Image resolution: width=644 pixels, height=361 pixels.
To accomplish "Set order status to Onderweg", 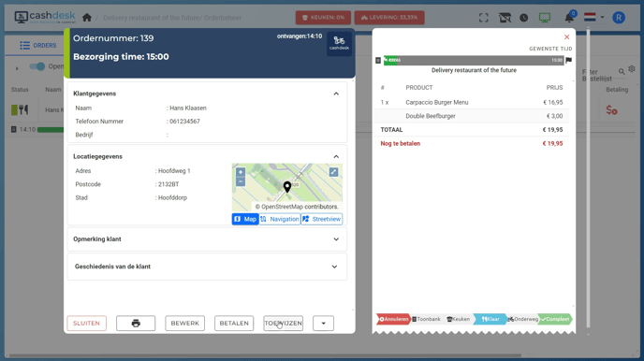I will 522,319.
